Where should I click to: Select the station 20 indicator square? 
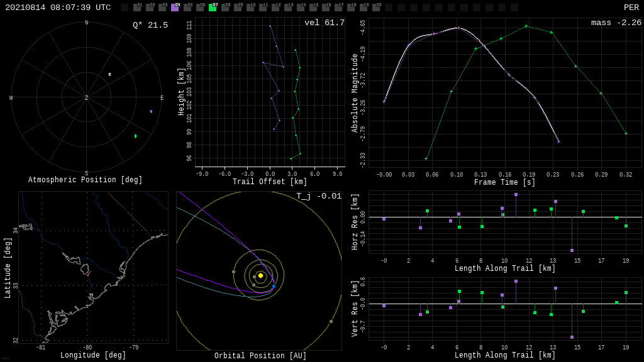coord(376,8)
